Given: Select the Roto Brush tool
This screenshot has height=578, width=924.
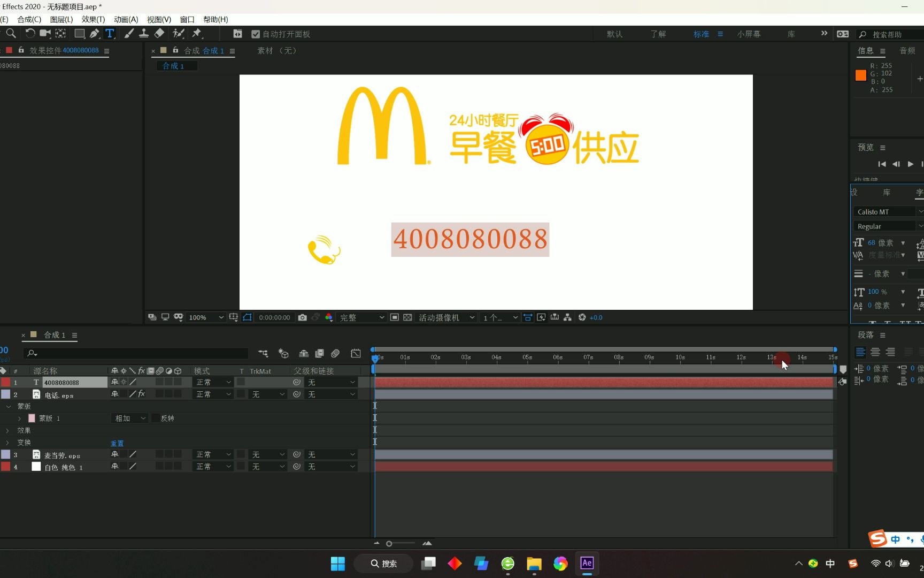Looking at the screenshot, I should pos(178,33).
